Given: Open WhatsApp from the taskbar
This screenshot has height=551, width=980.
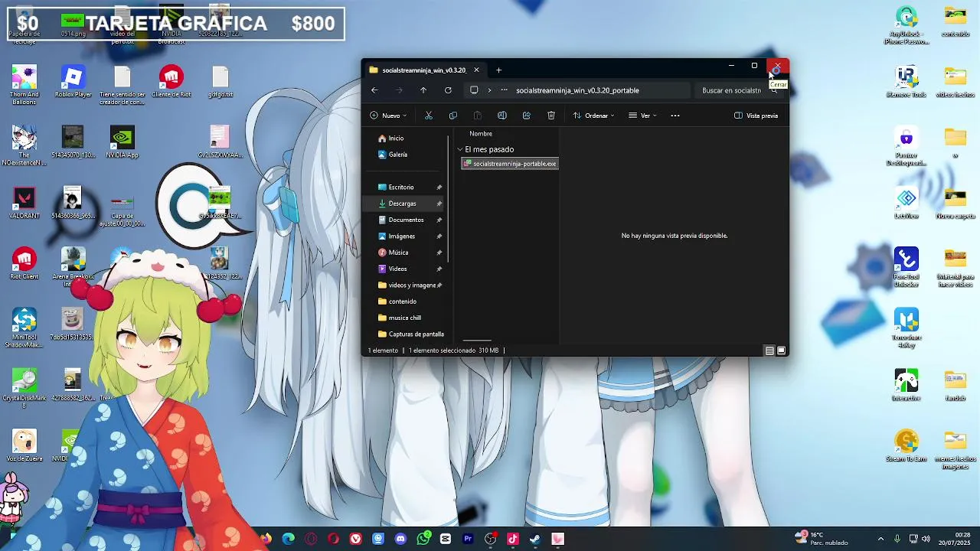Looking at the screenshot, I should point(423,539).
